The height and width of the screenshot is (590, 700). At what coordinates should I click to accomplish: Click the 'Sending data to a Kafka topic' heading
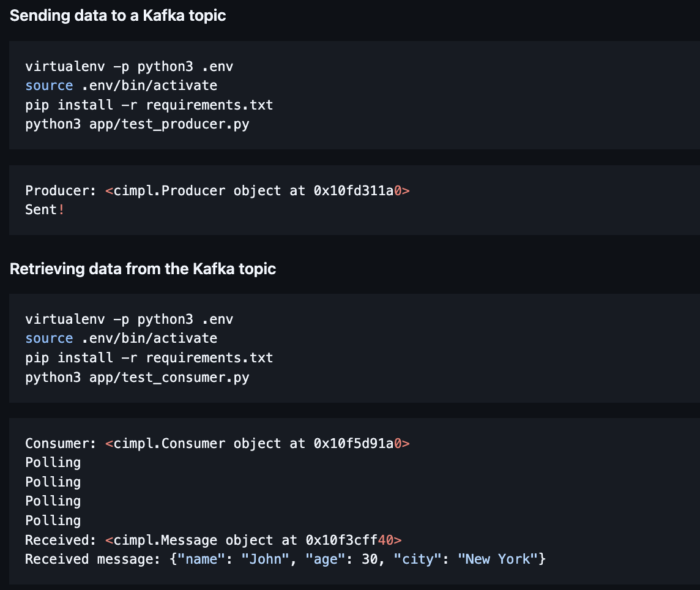(x=118, y=15)
